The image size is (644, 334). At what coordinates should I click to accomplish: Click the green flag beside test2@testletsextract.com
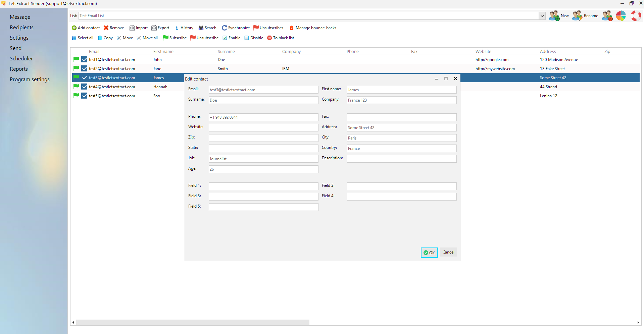(76, 68)
